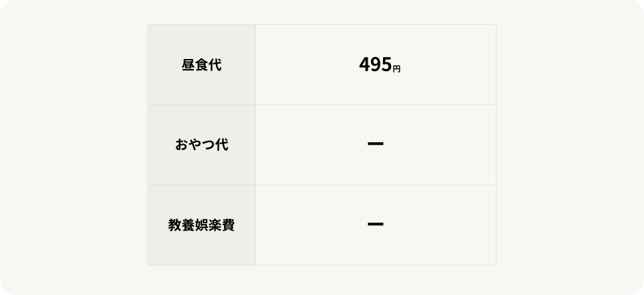Click the 代 character in おやつ代

pos(221,145)
